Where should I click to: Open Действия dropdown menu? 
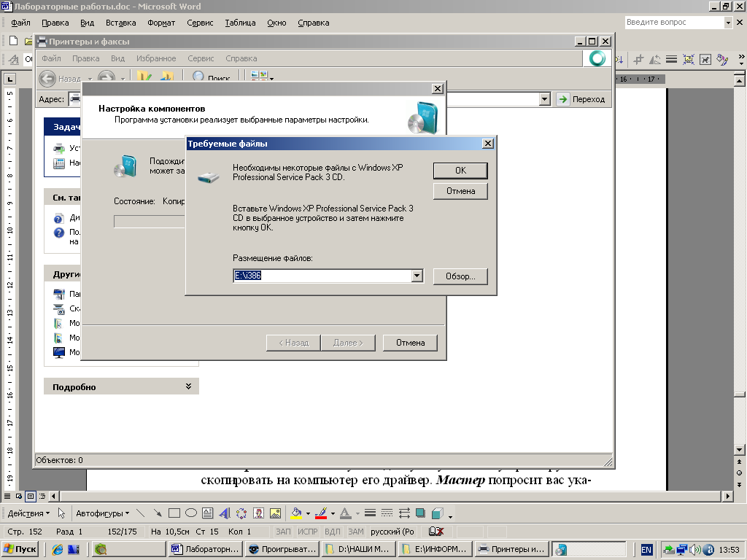[x=28, y=513]
